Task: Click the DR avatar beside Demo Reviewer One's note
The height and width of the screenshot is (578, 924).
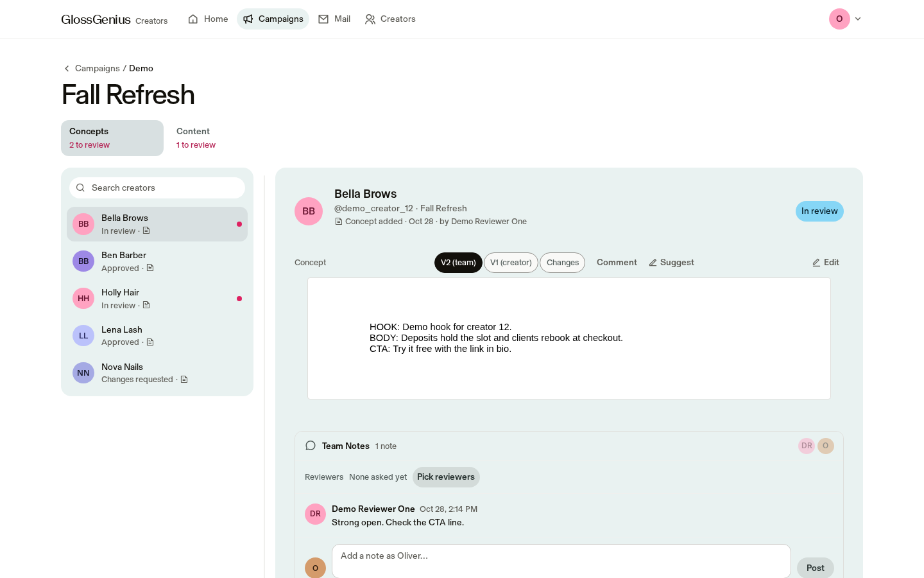Action: (315, 514)
